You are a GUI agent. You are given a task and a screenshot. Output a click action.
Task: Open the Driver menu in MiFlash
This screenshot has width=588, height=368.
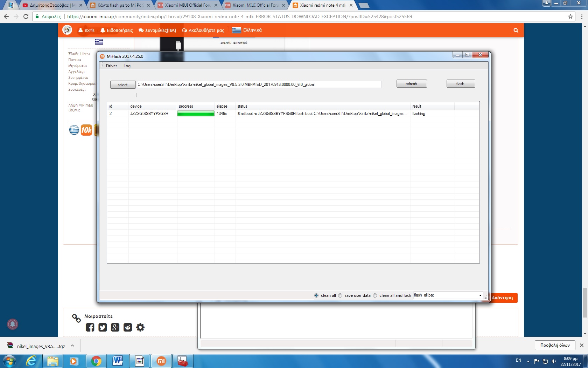click(112, 66)
